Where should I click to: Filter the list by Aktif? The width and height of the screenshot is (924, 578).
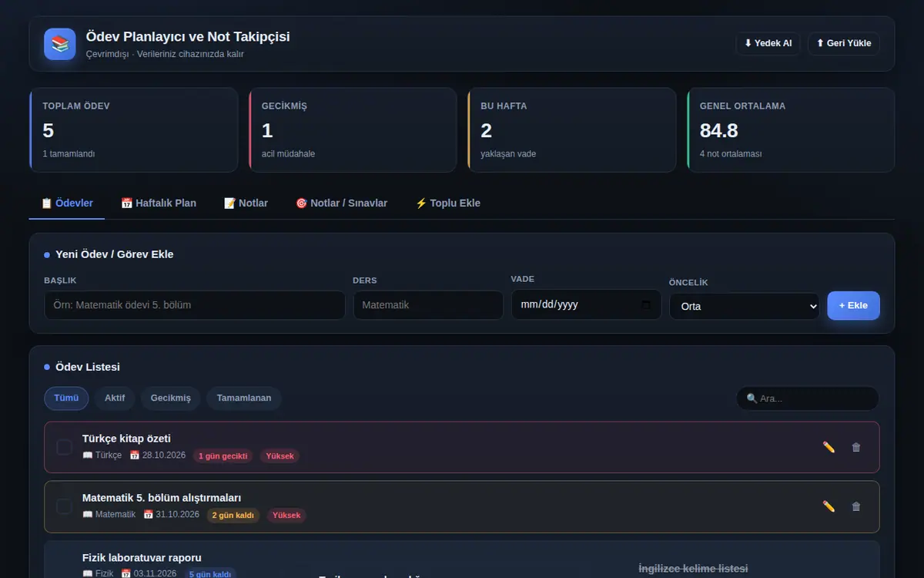tap(115, 398)
